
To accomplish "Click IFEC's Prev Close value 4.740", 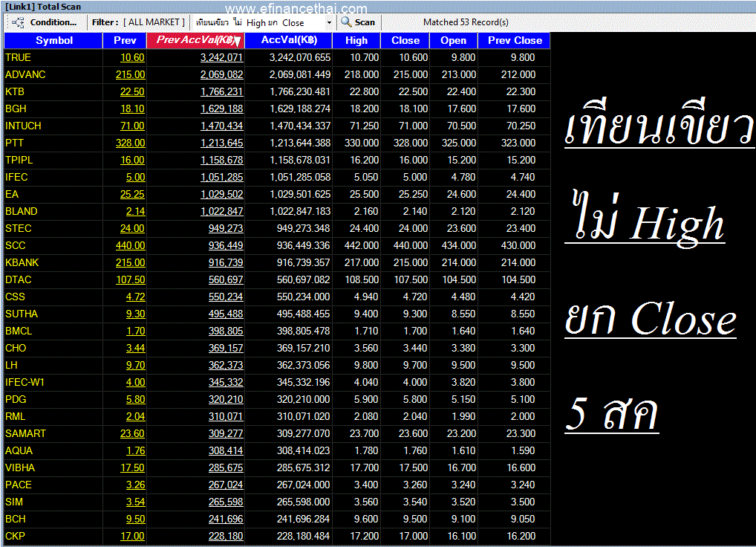I will click(523, 178).
